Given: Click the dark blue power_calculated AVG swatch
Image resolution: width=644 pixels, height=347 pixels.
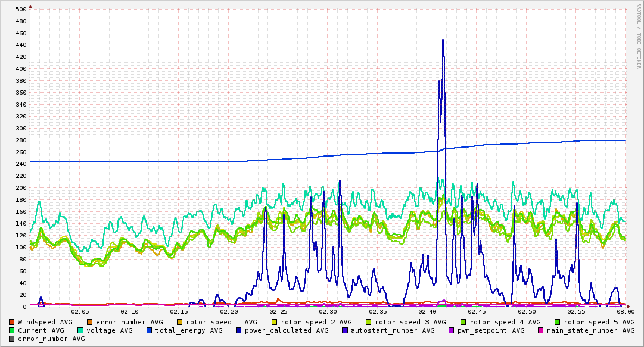Looking at the screenshot, I should point(239,330).
